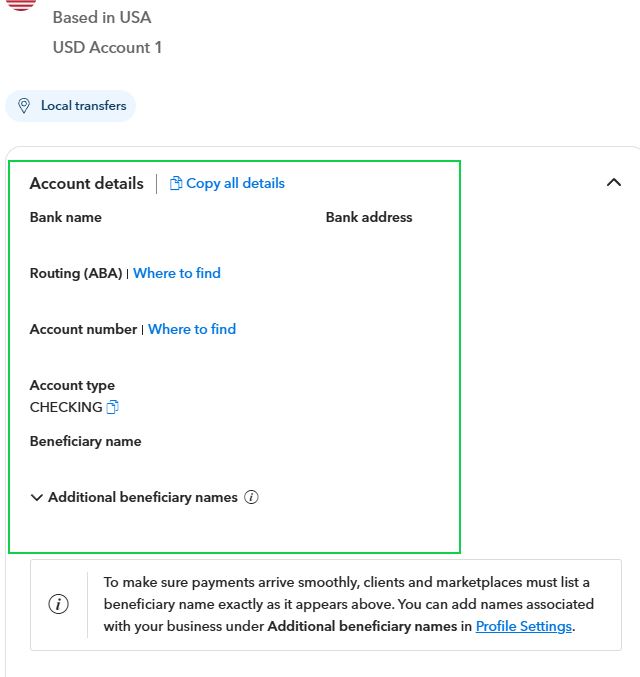Click the Bank address label
640x677 pixels.
point(369,217)
